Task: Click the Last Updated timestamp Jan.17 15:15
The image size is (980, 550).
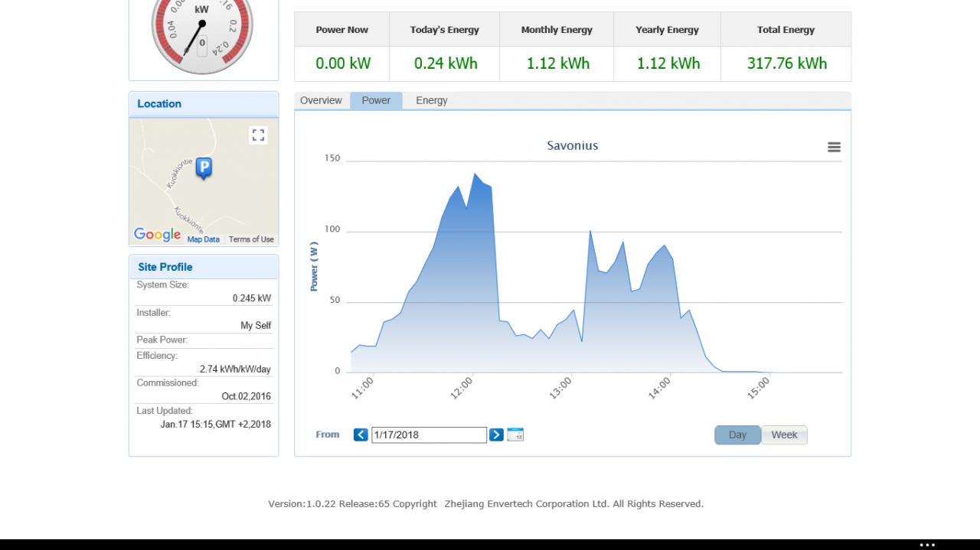Action: pos(215,425)
